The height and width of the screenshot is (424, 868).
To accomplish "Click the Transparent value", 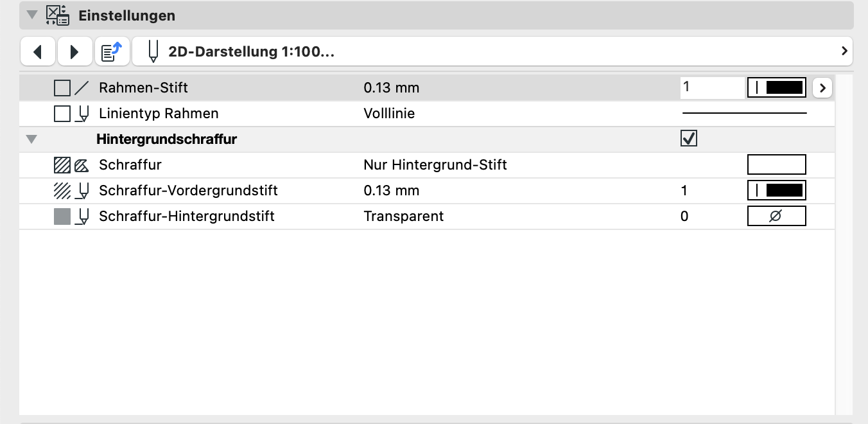I will 404,216.
